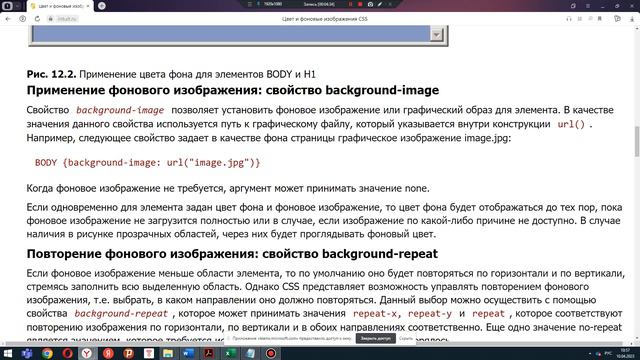Reload the page with the refresh icon
Screen dimensions: 640x360
(x=37, y=19)
